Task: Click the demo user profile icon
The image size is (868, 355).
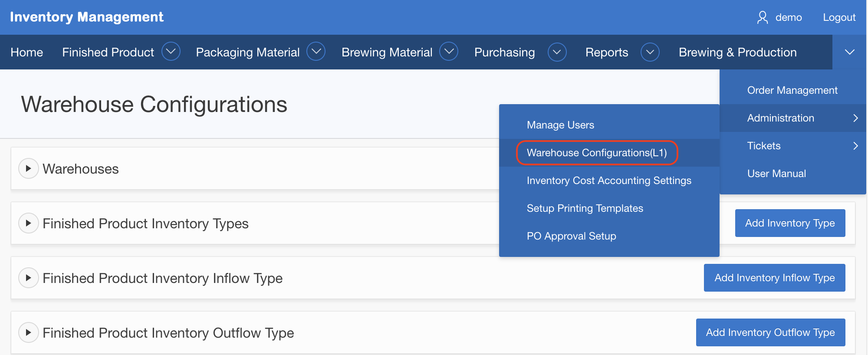Action: coord(762,17)
